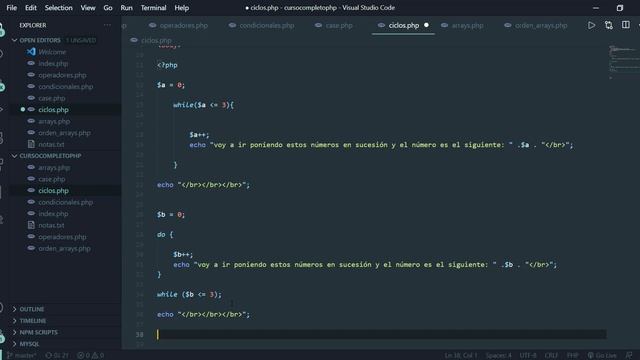Open orden_arrays.php in CURSOCOMPLETOPHP folder

[x=64, y=248]
